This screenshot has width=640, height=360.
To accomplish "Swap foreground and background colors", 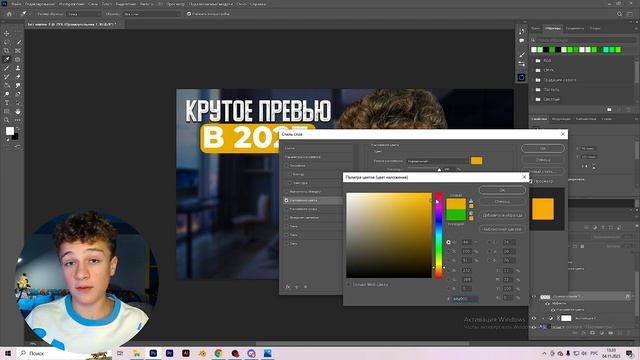I will pos(18,129).
